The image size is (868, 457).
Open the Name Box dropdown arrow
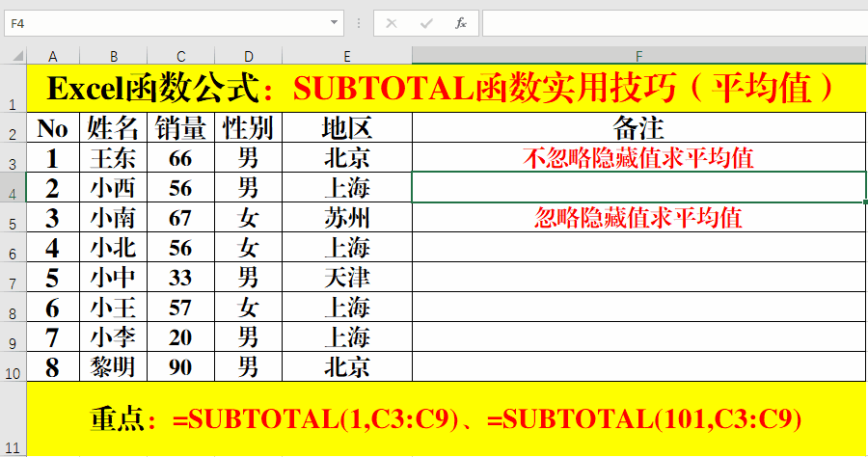pyautogui.click(x=334, y=23)
